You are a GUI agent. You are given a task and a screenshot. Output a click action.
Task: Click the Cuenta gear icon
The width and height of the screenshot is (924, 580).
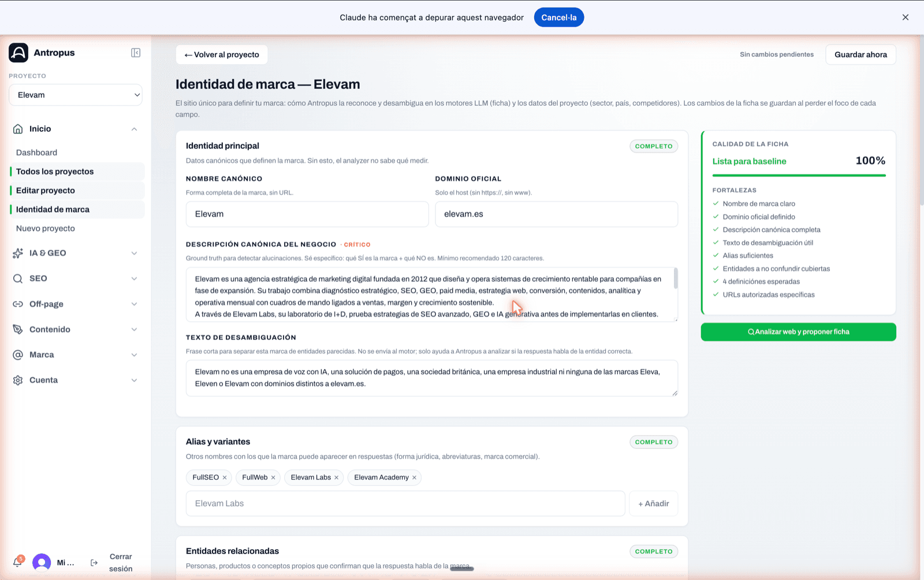(18, 380)
